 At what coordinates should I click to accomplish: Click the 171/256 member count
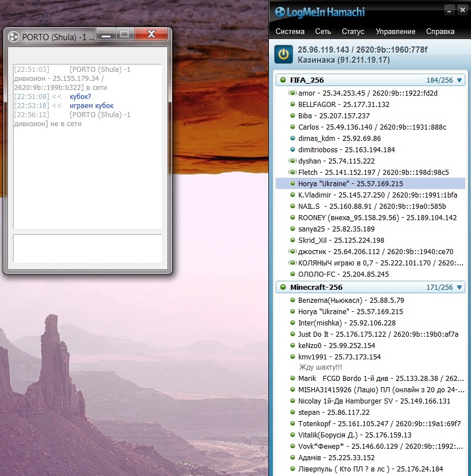click(439, 287)
